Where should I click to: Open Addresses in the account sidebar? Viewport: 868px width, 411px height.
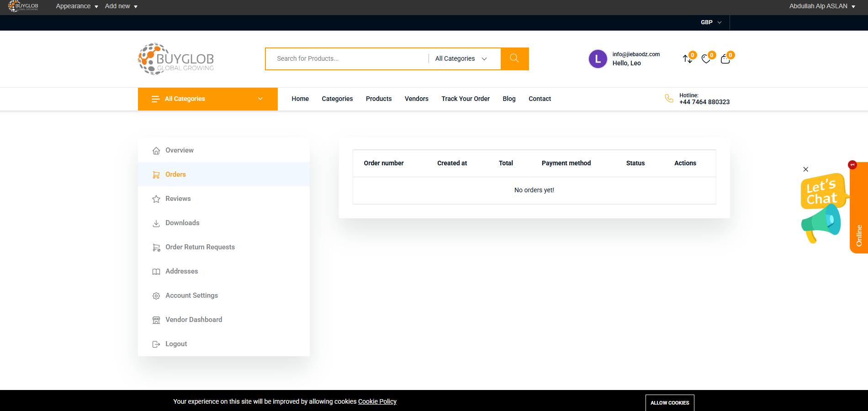coord(224,271)
